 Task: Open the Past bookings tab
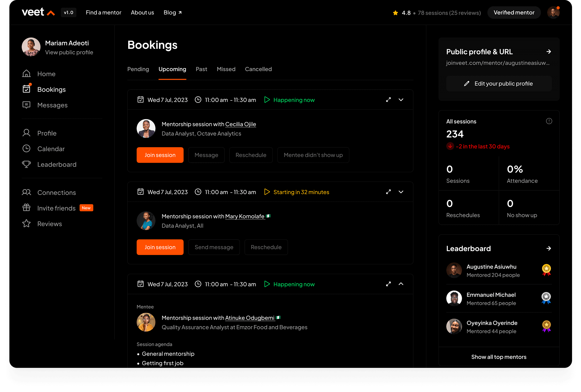tap(201, 69)
